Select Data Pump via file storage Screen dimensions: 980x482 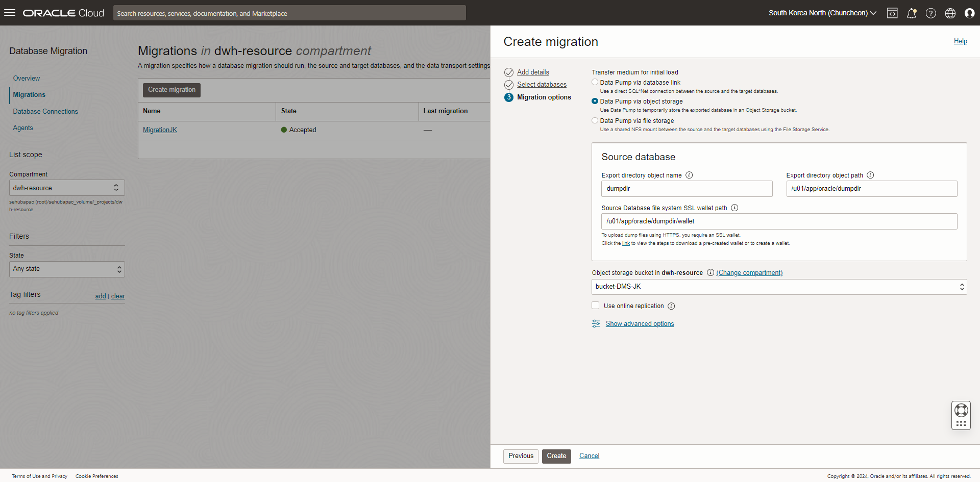click(595, 120)
